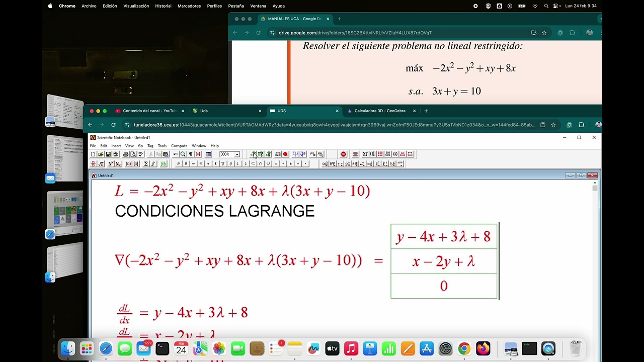644x362 pixels.
Task: Toggle show invisibles paragraph mark icon
Action: [x=191, y=154]
